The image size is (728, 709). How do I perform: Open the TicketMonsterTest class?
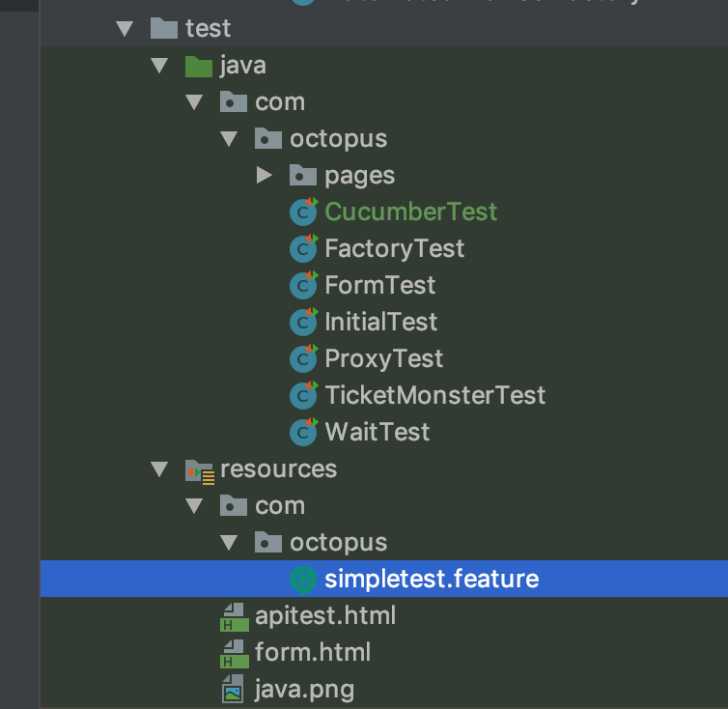coord(434,395)
